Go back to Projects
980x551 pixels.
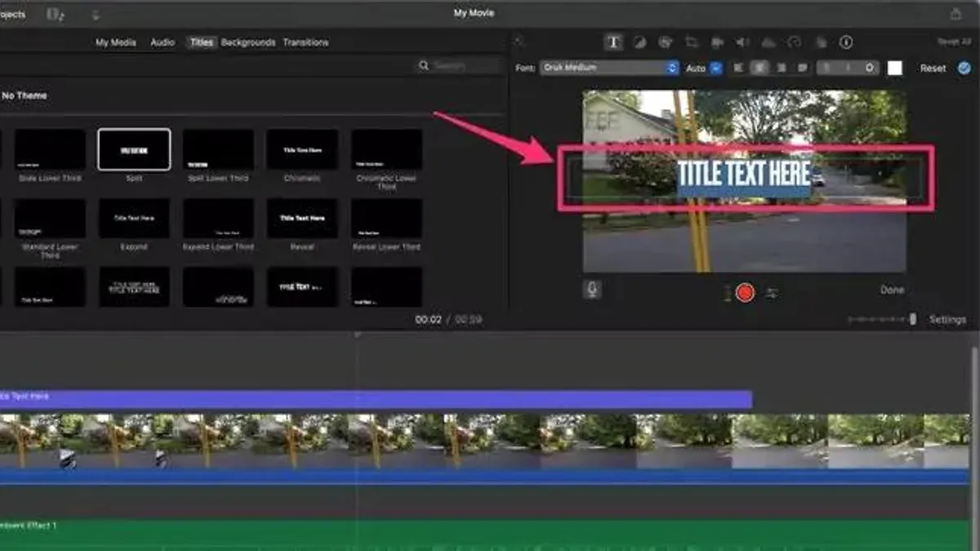(12, 14)
